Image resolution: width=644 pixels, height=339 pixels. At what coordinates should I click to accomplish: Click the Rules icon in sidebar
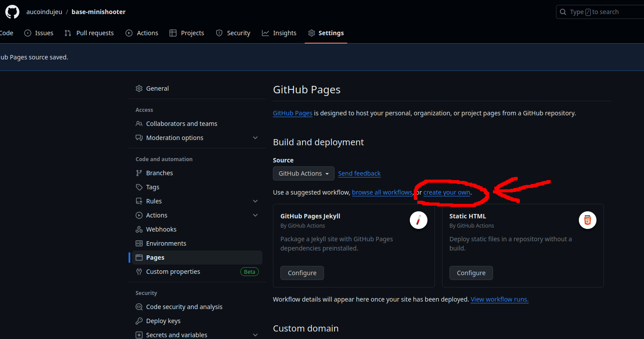(x=139, y=201)
